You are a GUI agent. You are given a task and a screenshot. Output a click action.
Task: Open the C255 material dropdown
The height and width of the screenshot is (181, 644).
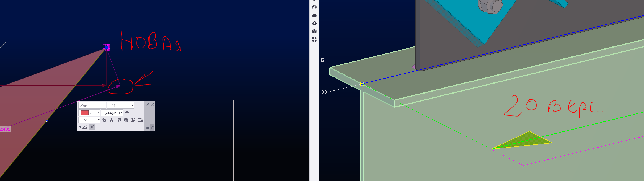point(89,120)
